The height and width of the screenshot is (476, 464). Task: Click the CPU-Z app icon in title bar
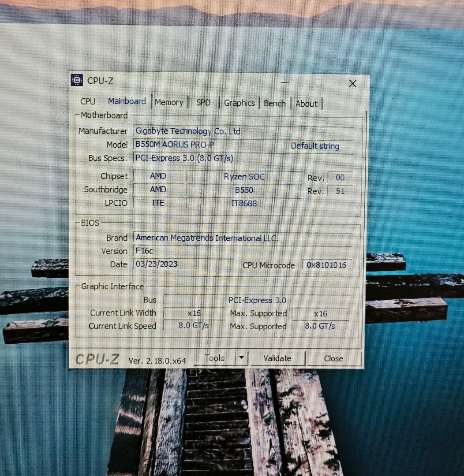pos(77,80)
